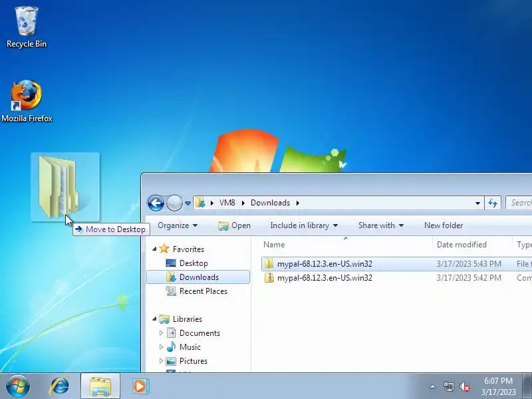
Task: Click the Open toolbar button
Action: 234,225
